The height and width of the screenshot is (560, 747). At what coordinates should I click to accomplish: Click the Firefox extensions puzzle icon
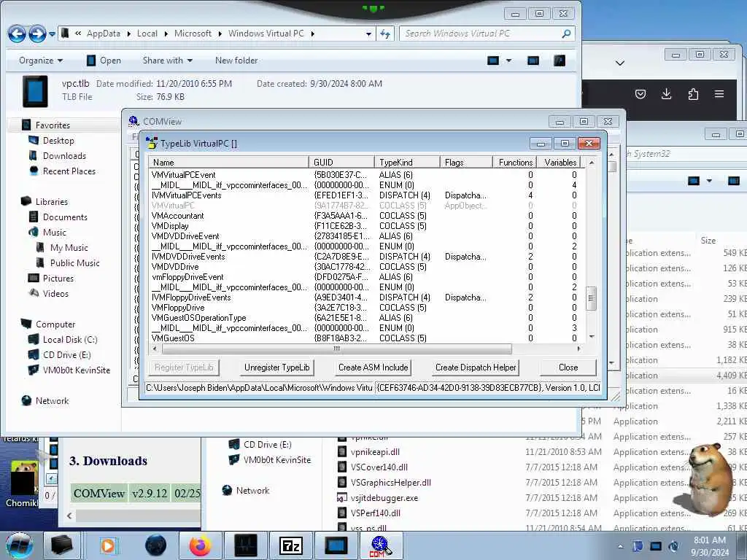point(693,94)
